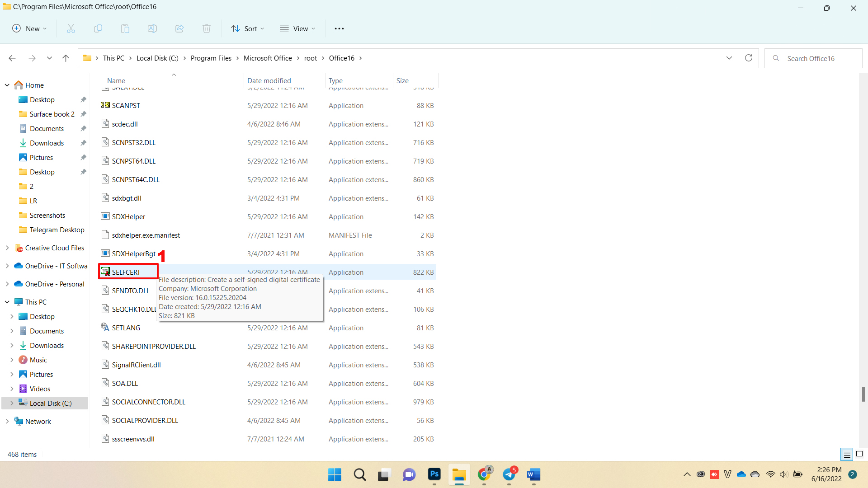This screenshot has width=868, height=488.
Task: Click the Paste clipboard icon
Action: click(125, 28)
